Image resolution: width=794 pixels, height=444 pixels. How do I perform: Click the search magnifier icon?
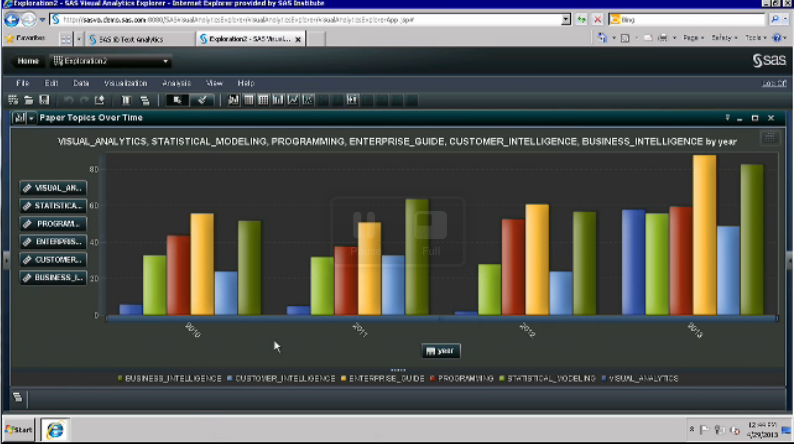coord(775,20)
